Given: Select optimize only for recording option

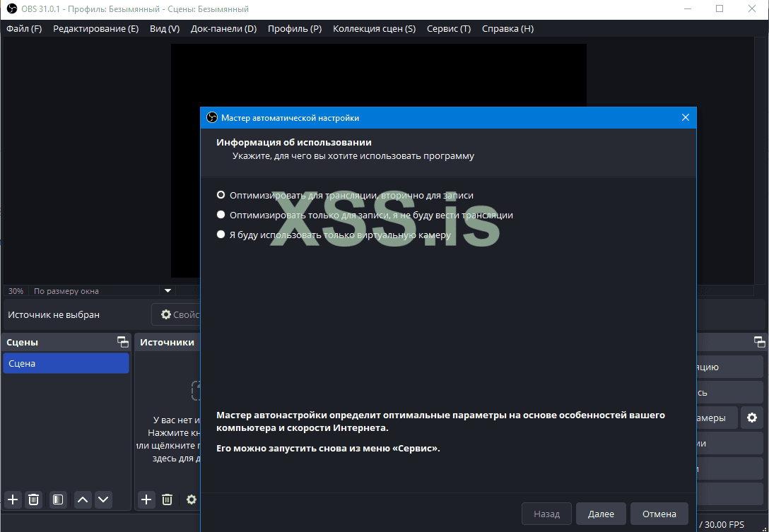Looking at the screenshot, I should click(365, 215).
